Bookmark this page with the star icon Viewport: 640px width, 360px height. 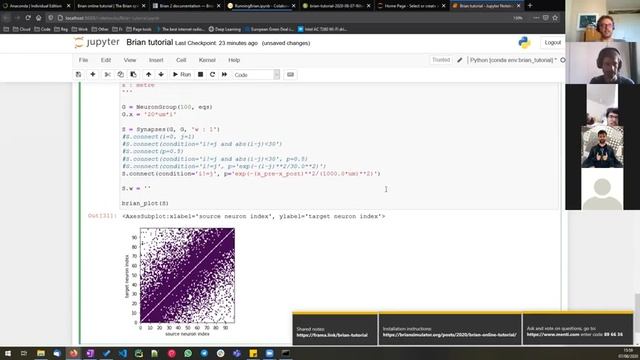[x=555, y=18]
